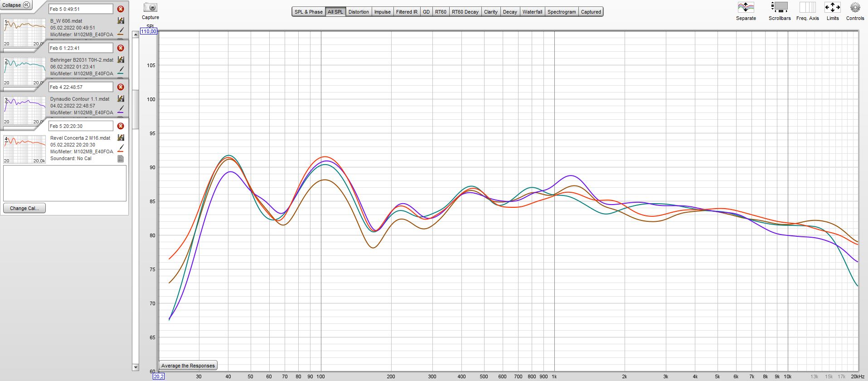Toggle Separate traces view
The width and height of the screenshot is (868, 381).
746,11
